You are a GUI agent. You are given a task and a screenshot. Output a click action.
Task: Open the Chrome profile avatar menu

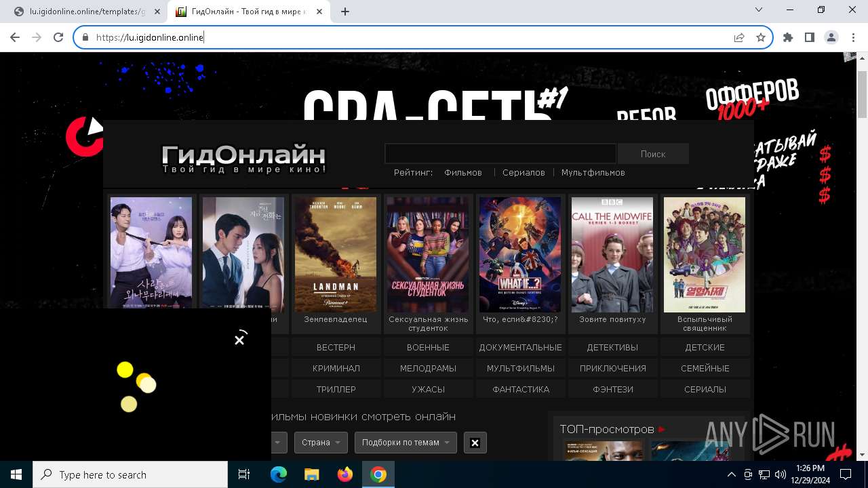pos(831,37)
